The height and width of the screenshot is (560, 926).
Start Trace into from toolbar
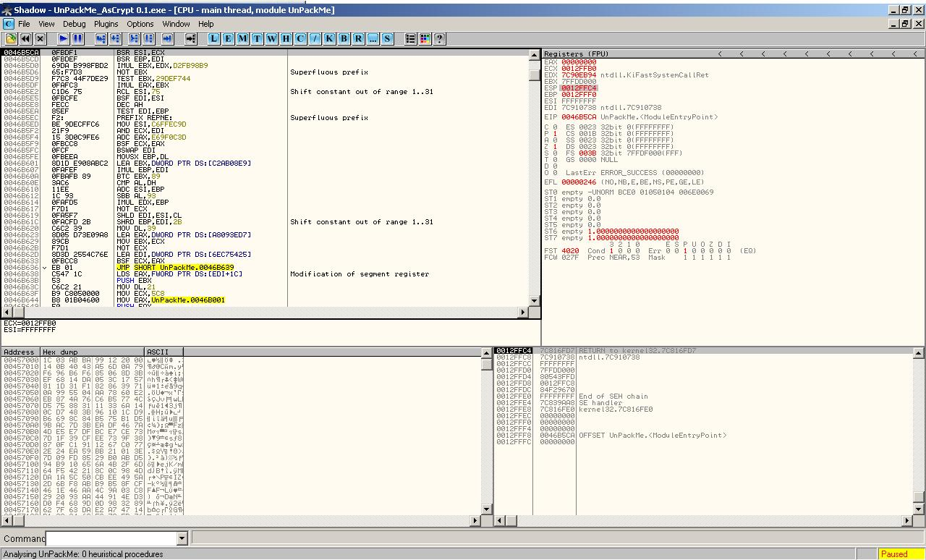click(134, 38)
